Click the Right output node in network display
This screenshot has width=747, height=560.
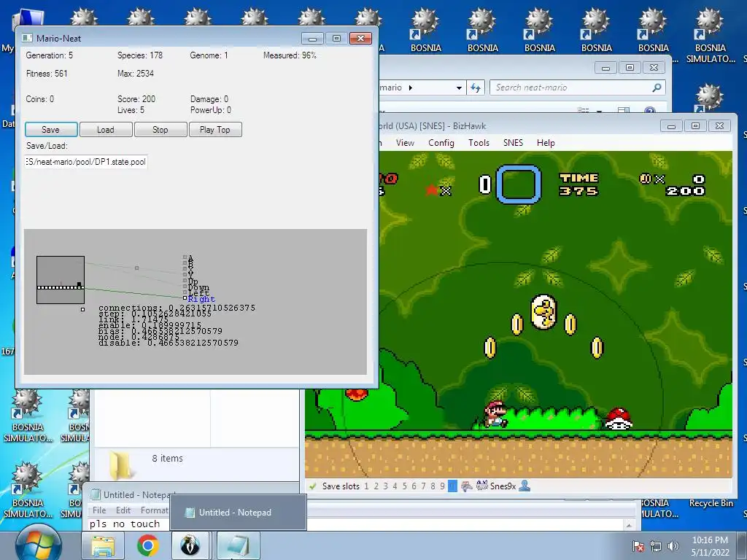pos(185,298)
